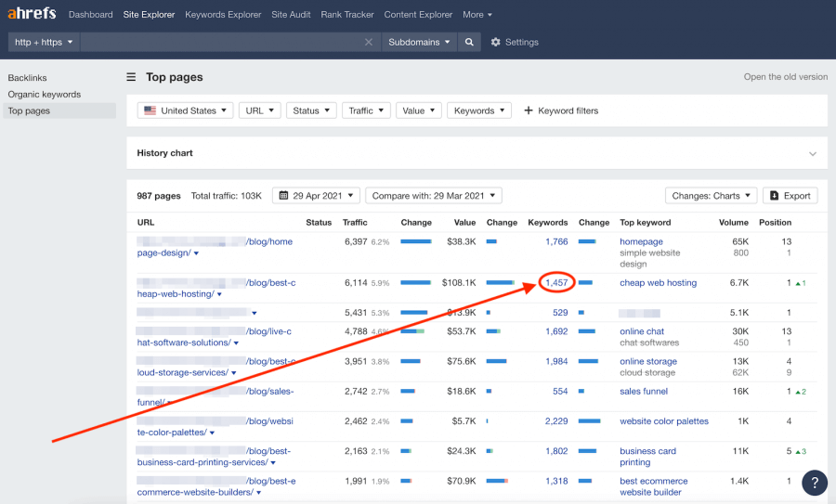Expand the page-design URL caret
836x504 pixels.
[196, 253]
